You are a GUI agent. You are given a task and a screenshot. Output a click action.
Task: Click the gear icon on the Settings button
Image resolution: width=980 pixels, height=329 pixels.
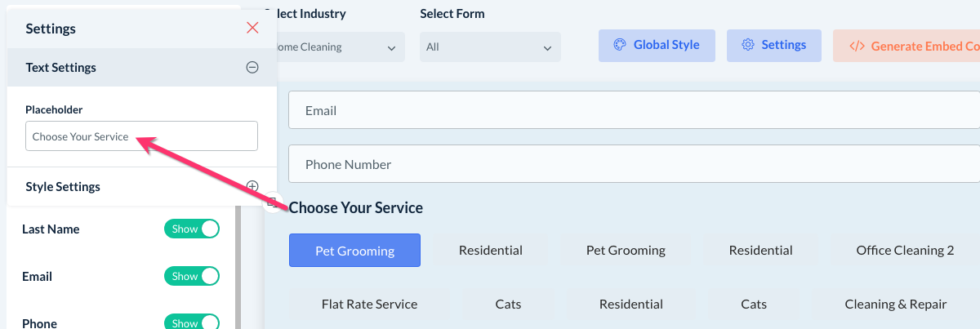point(747,46)
